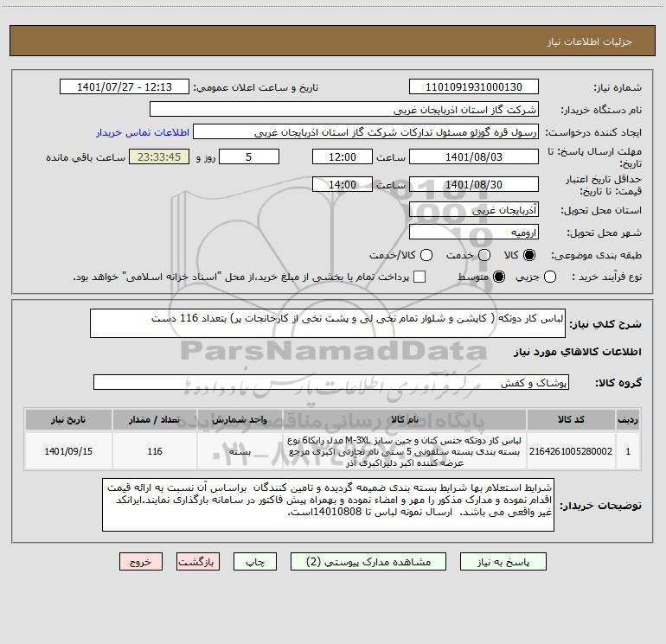Click the buyer notes text area
Screen dimensions: 666x644
click(x=328, y=505)
